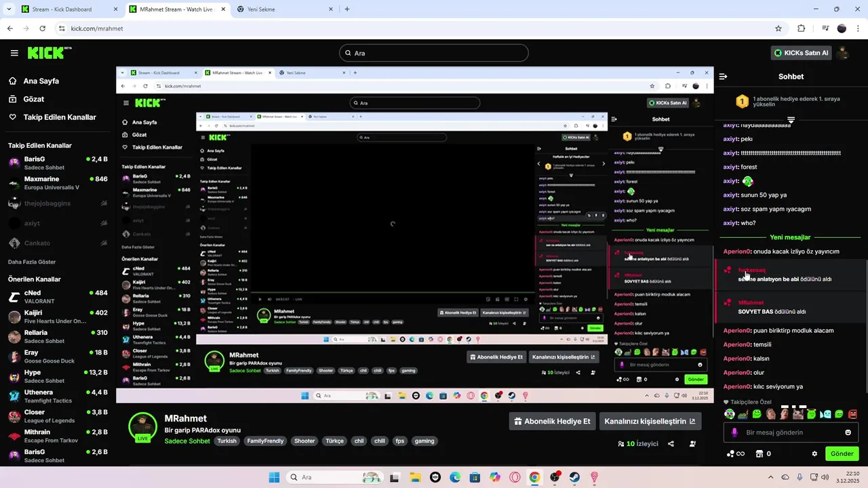
Task: Open the Chrome three-dot menu
Action: coord(858,28)
